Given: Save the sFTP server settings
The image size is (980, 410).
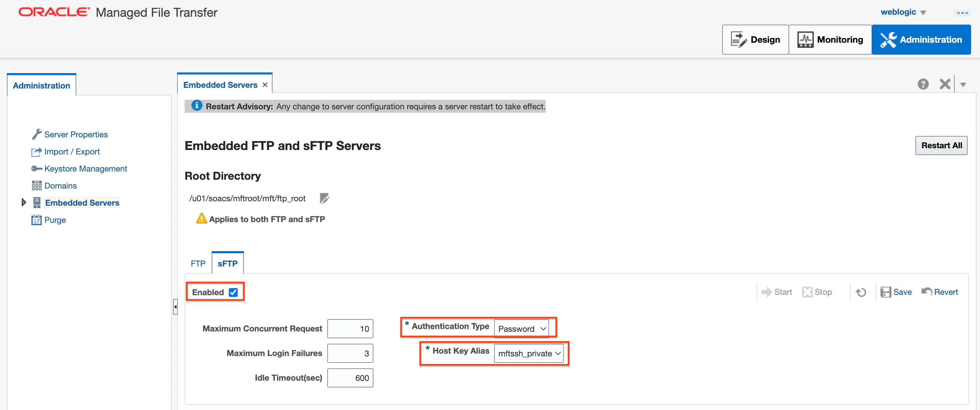Looking at the screenshot, I should pyautogui.click(x=896, y=292).
